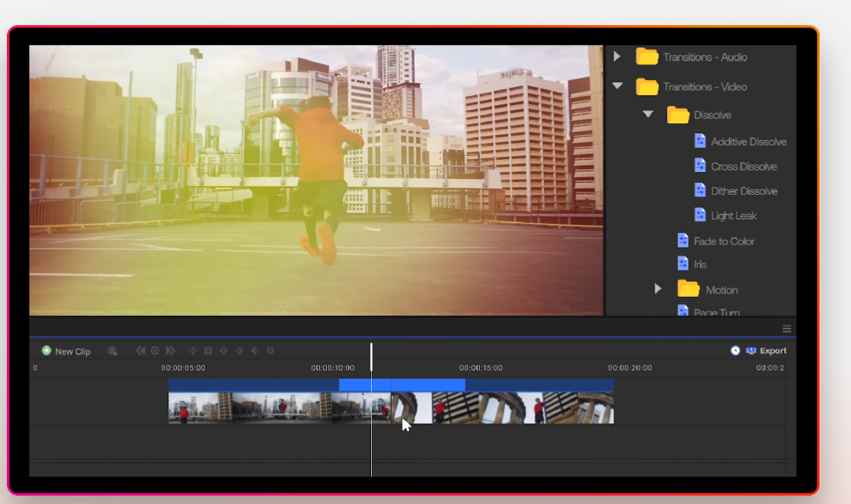Select the Iris transition icon

(684, 263)
